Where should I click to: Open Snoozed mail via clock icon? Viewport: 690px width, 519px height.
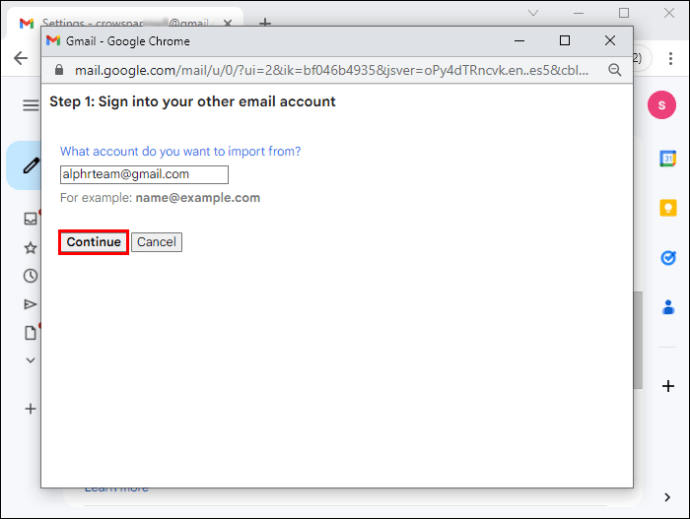31,276
